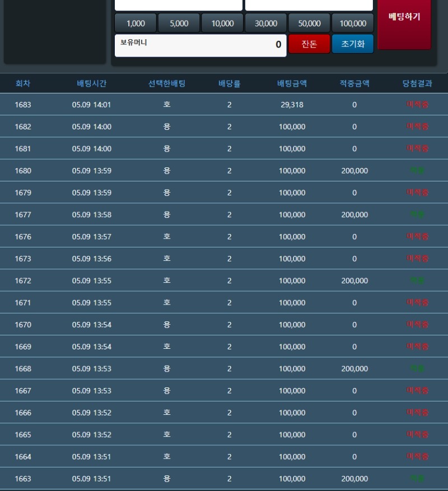Select round number 1669 cell
Screen dimensions: 448x491
(x=23, y=347)
